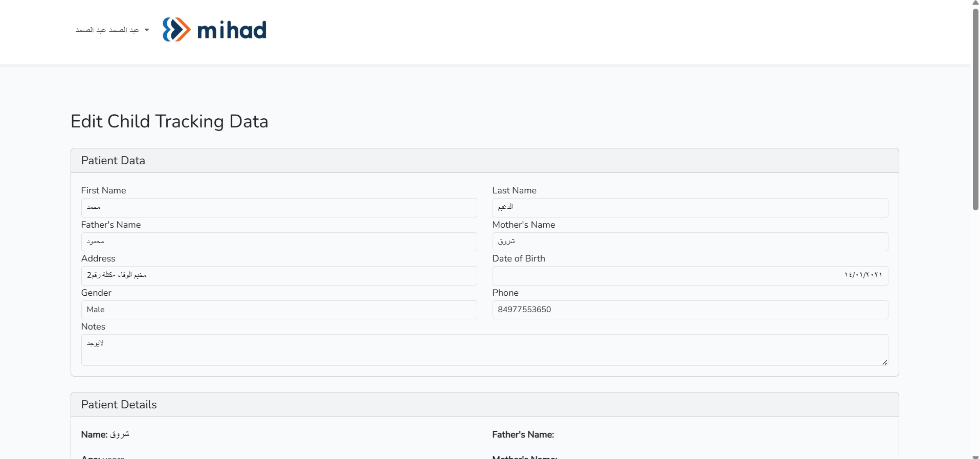980x459 pixels.
Task: Click the Edit Child Tracking Data heading
Action: pos(169,121)
